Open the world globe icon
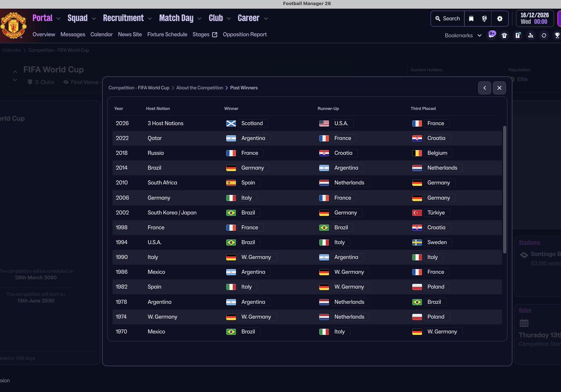Screen dimensions: 561x392 coord(485,19)
